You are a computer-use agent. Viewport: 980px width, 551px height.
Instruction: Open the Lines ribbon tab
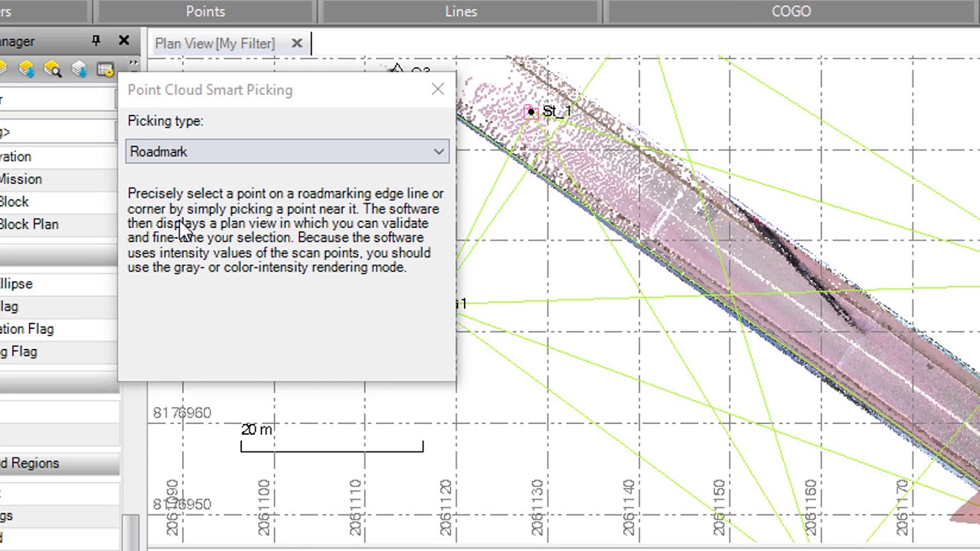click(461, 11)
